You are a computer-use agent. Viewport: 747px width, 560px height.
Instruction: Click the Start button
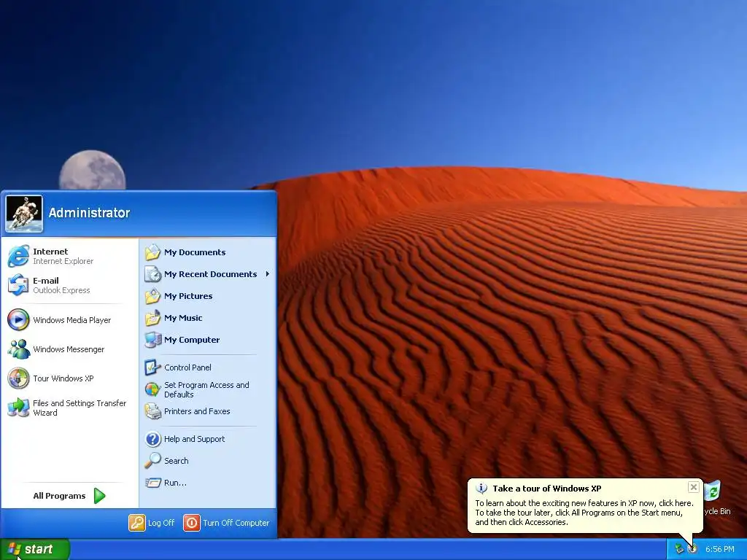click(x=35, y=549)
